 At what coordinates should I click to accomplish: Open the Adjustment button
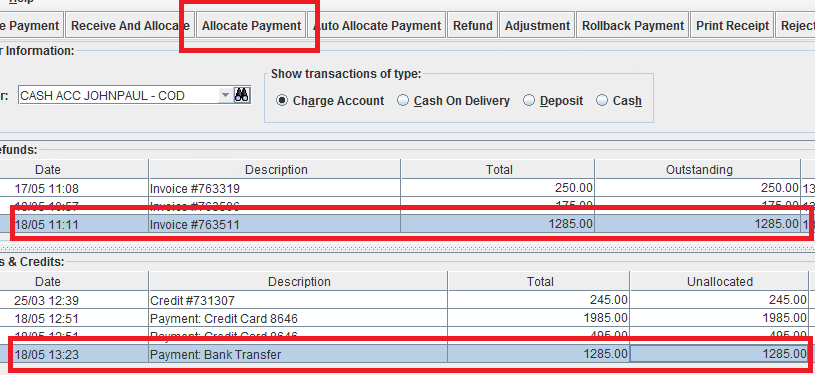(537, 25)
